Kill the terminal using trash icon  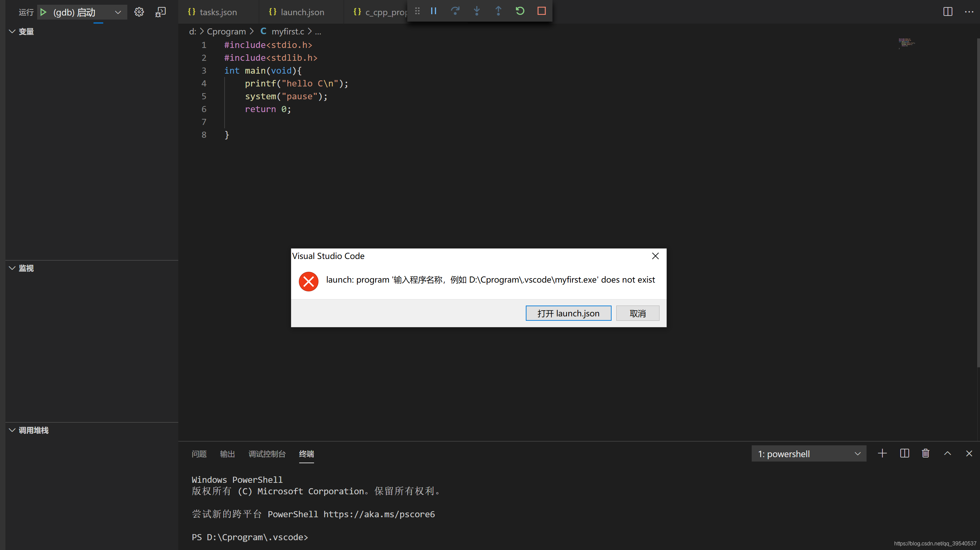coord(926,453)
